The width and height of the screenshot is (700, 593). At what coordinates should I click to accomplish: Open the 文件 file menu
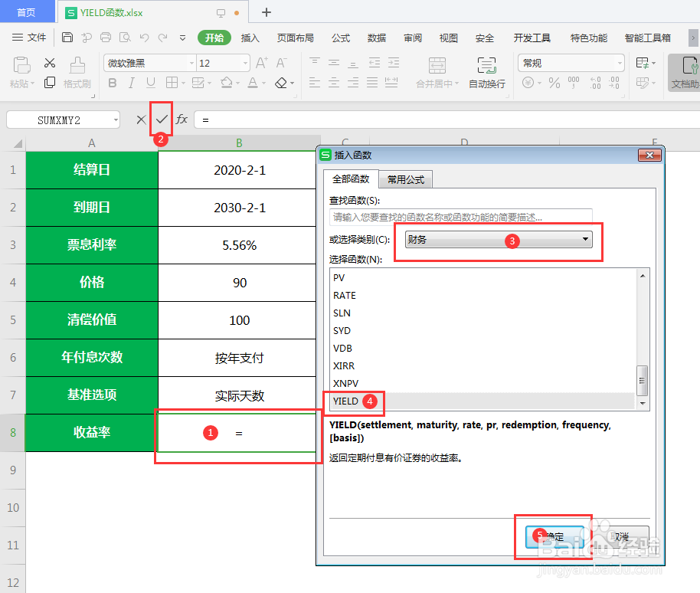(x=29, y=38)
